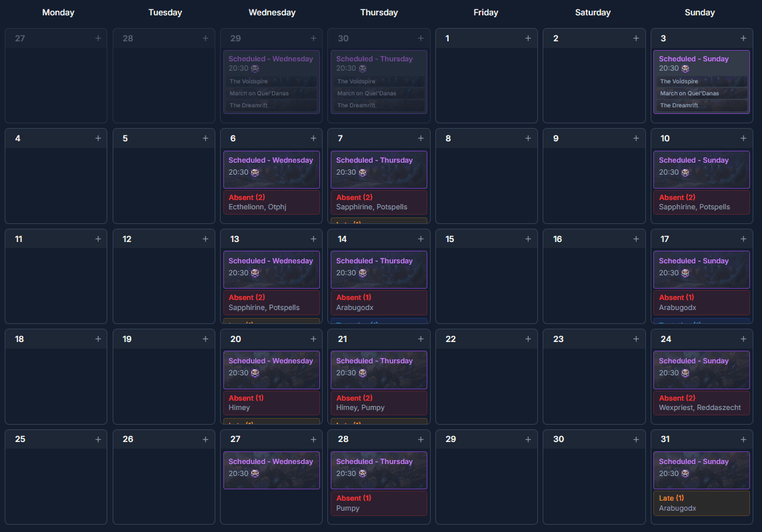
Task: Add event on Saturday the 23rd
Action: (635, 339)
